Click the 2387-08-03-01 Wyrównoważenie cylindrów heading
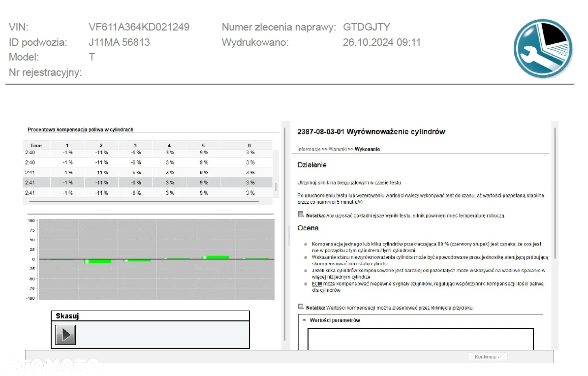 click(x=371, y=132)
